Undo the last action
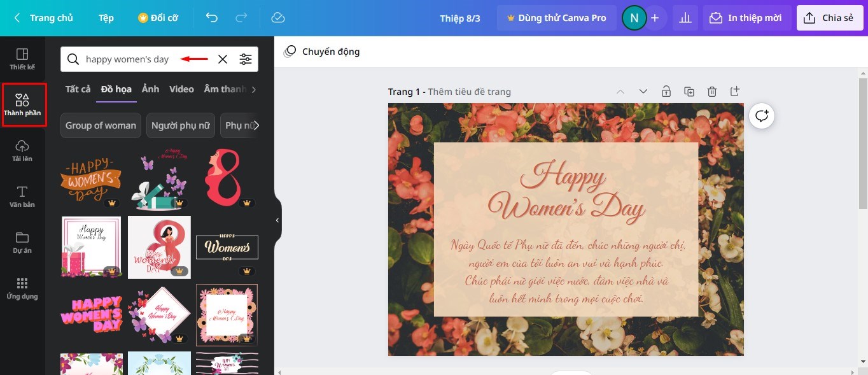 [212, 18]
